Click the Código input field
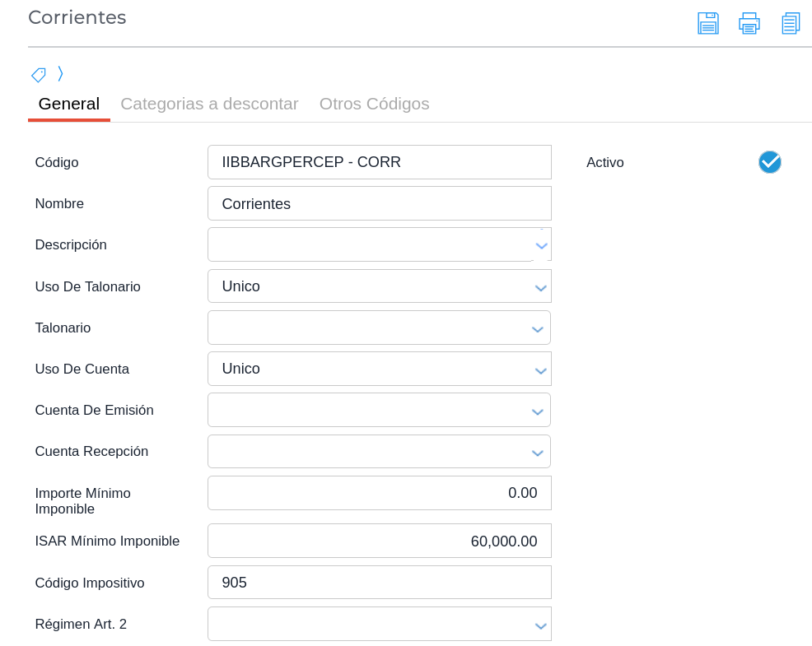This screenshot has width=812, height=646. coord(379,162)
